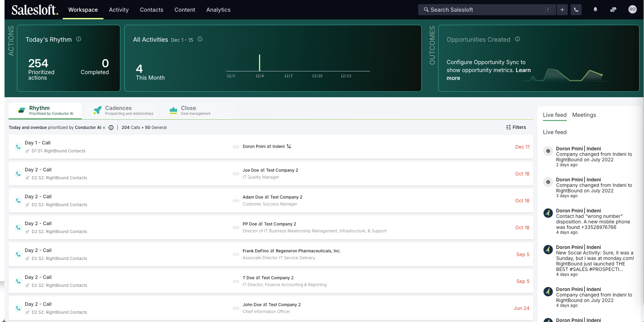Screen dimensions: 644x322
Task: Switch to the Live feed tab
Action: click(x=555, y=115)
